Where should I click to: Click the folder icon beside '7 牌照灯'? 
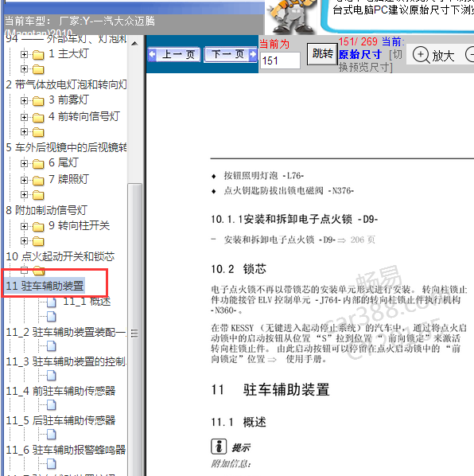click(x=38, y=181)
